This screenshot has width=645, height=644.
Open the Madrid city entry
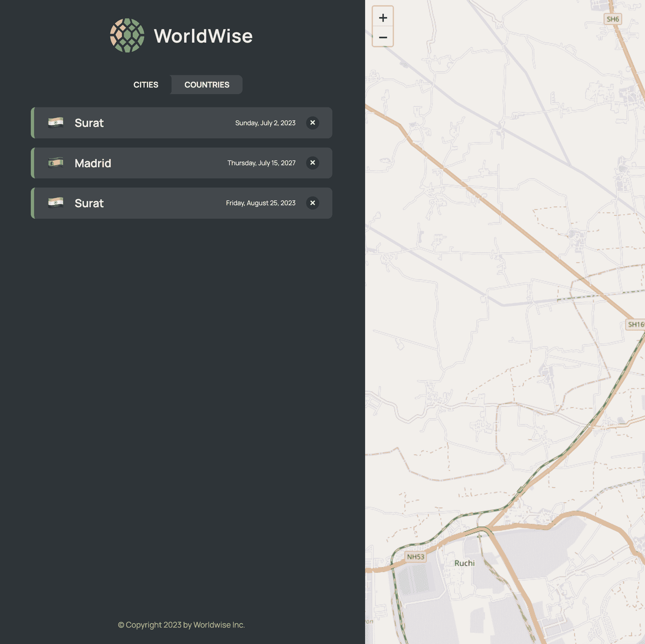[150, 163]
